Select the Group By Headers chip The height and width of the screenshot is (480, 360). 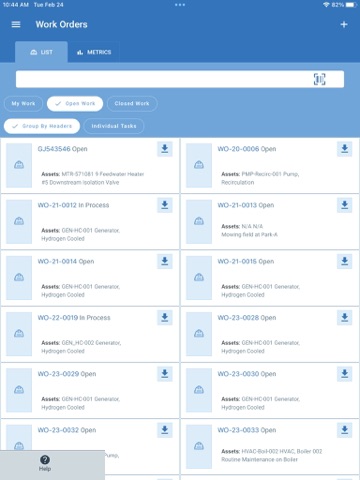pyautogui.click(x=42, y=126)
